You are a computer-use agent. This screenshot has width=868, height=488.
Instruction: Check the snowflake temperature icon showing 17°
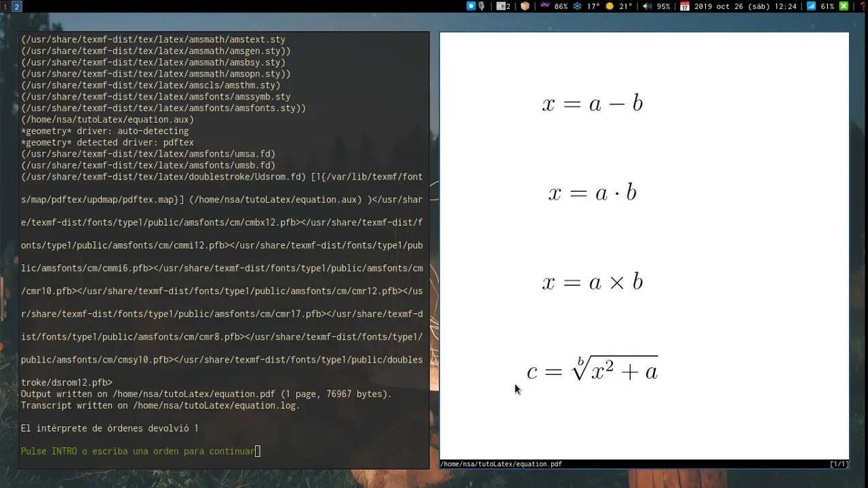(578, 6)
